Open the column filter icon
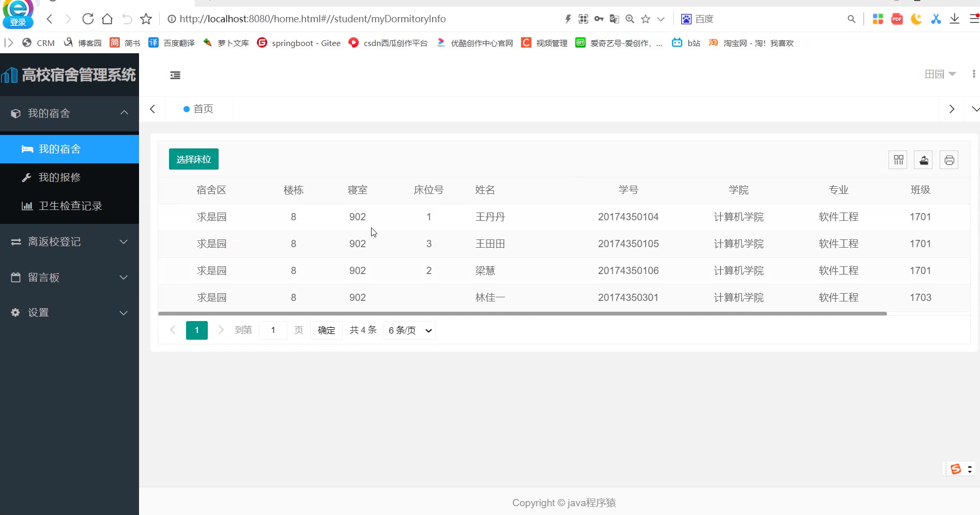This screenshot has width=980, height=515. tap(898, 160)
